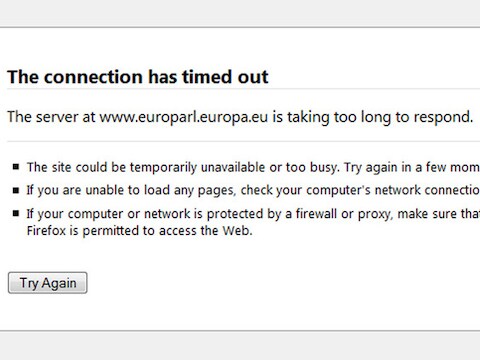Screen dimensions: 480x360
Task: Click the www.europarl.europa.eu address text
Action: click(x=184, y=117)
